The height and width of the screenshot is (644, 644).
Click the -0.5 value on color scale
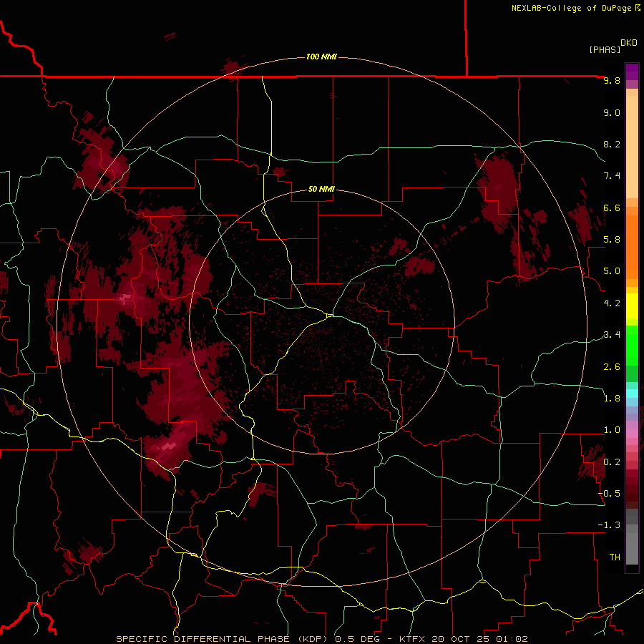point(609,493)
